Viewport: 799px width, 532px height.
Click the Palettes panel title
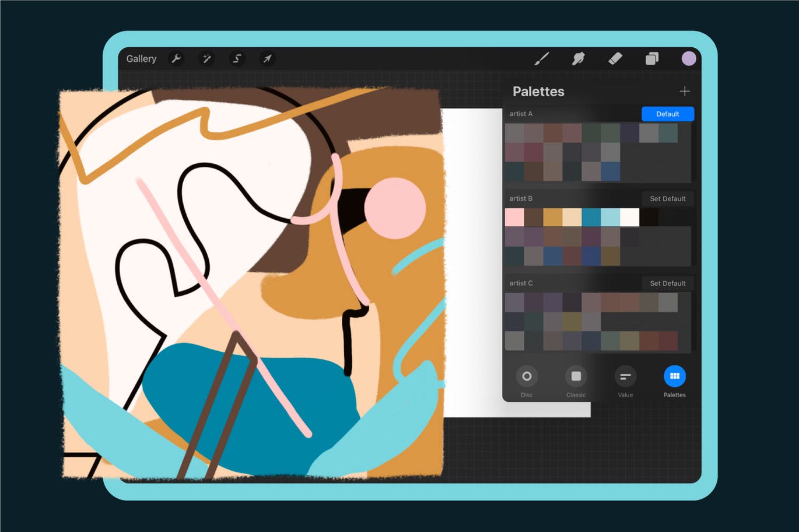(538, 92)
